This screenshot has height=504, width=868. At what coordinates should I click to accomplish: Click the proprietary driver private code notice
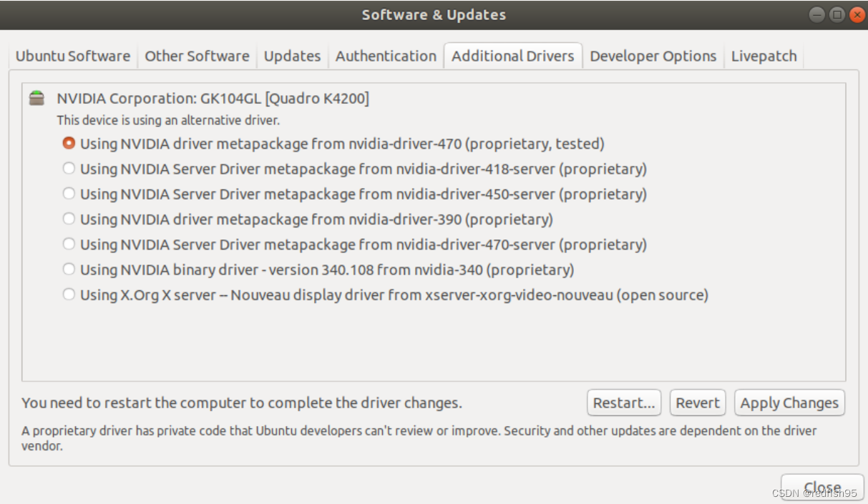click(419, 438)
